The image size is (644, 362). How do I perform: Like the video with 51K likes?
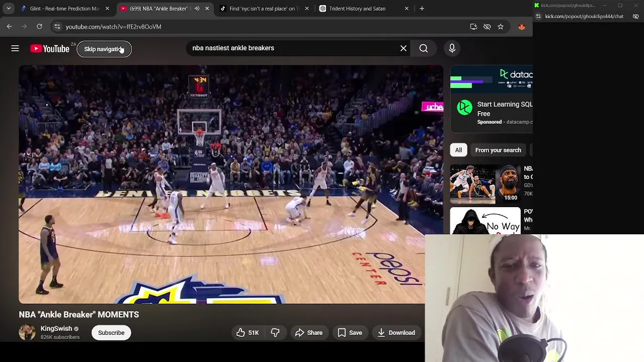click(248, 332)
